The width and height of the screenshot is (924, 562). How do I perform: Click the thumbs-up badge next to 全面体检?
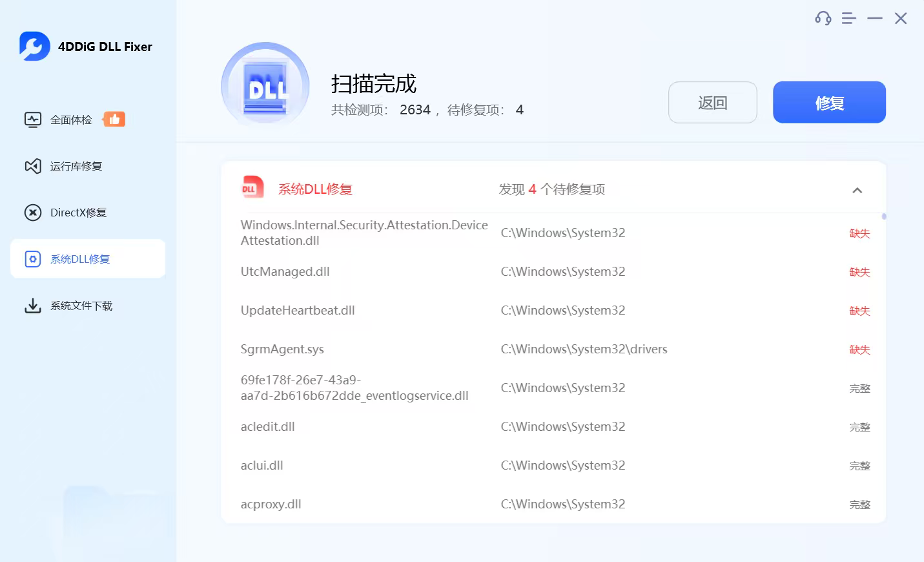(114, 119)
